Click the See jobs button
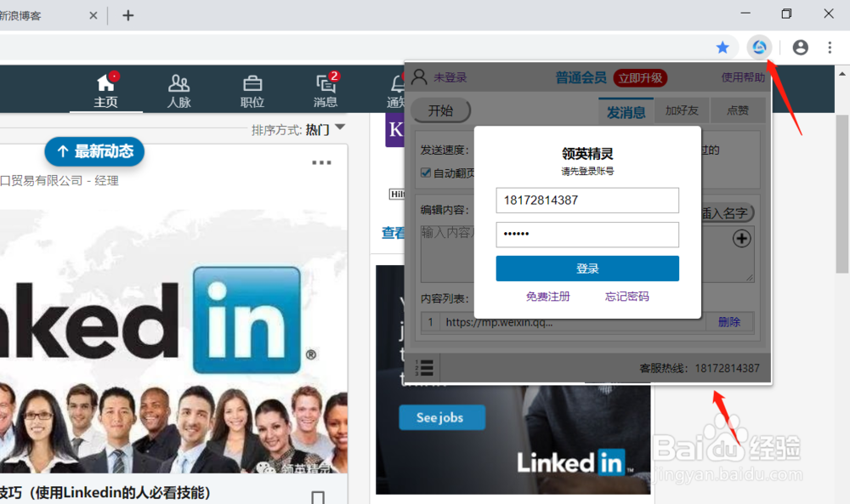Screen dimensions: 850x504 442,417
